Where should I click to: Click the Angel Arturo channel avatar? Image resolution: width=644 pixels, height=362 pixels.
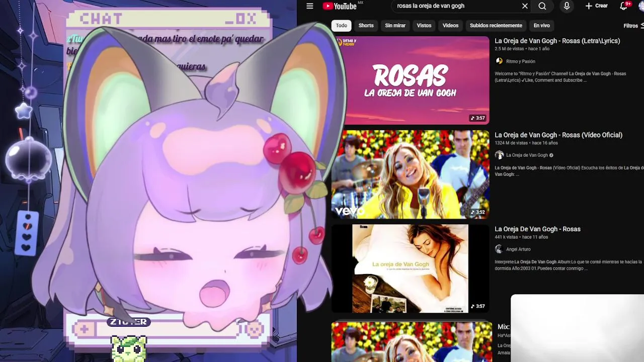pos(499,249)
